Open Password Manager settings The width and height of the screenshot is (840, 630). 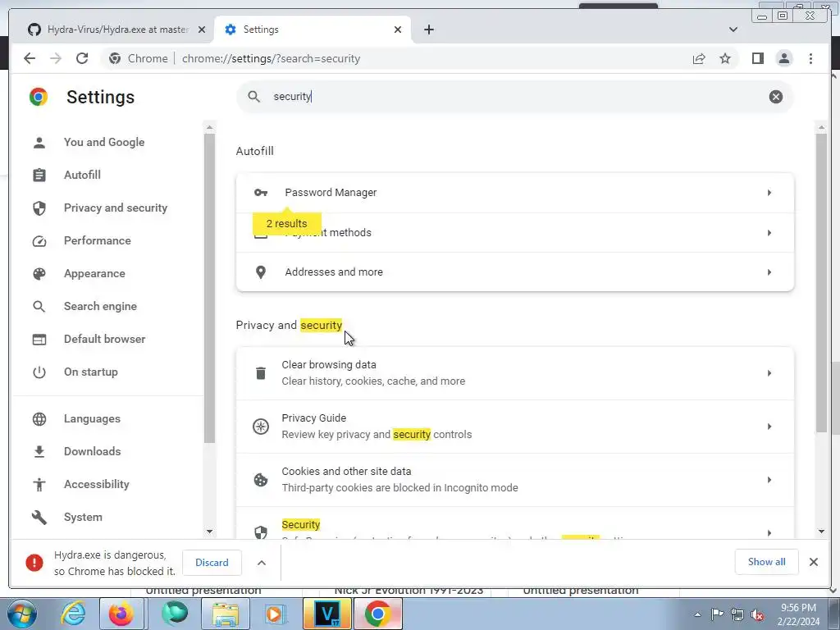[x=515, y=192]
